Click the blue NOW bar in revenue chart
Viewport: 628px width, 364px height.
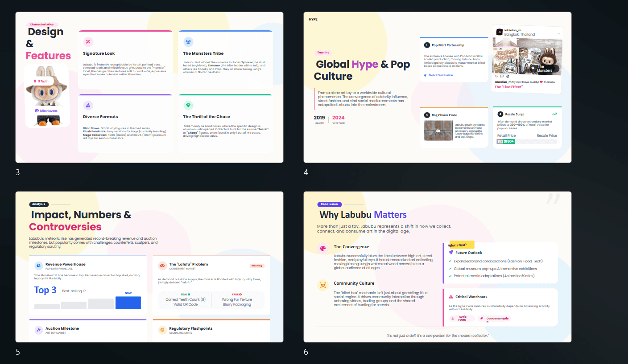(x=128, y=302)
